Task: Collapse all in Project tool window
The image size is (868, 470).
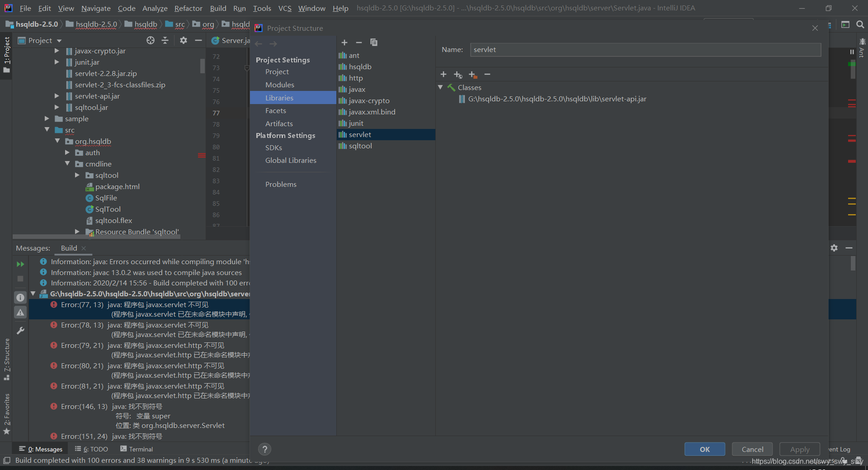Action: point(165,40)
